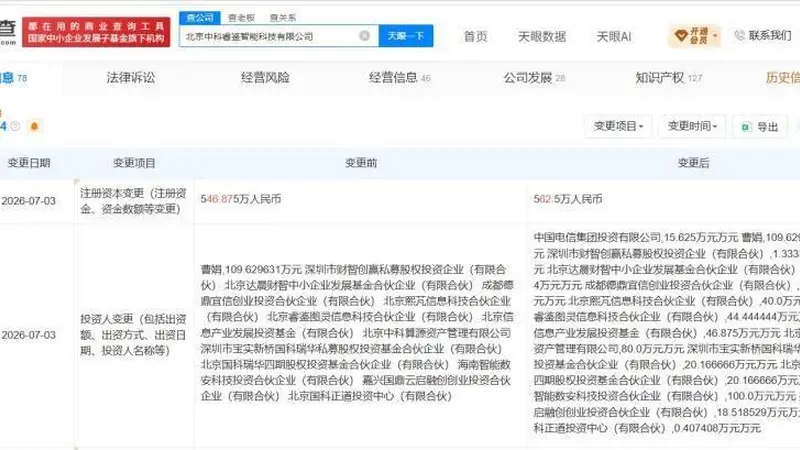Open the 历史信息 tab

(x=783, y=78)
